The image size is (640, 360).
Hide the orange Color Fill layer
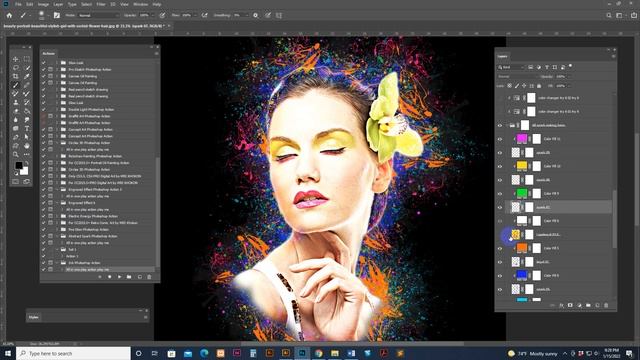500,249
